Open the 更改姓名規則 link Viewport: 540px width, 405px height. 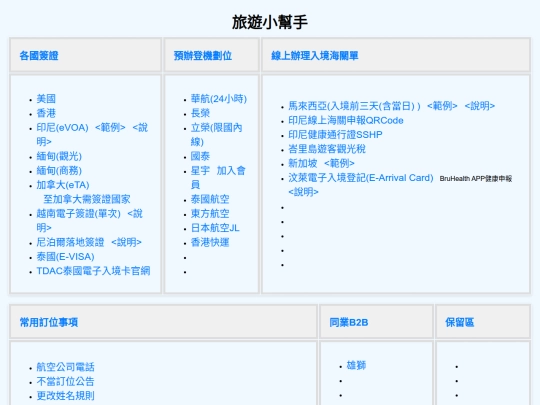65,396
